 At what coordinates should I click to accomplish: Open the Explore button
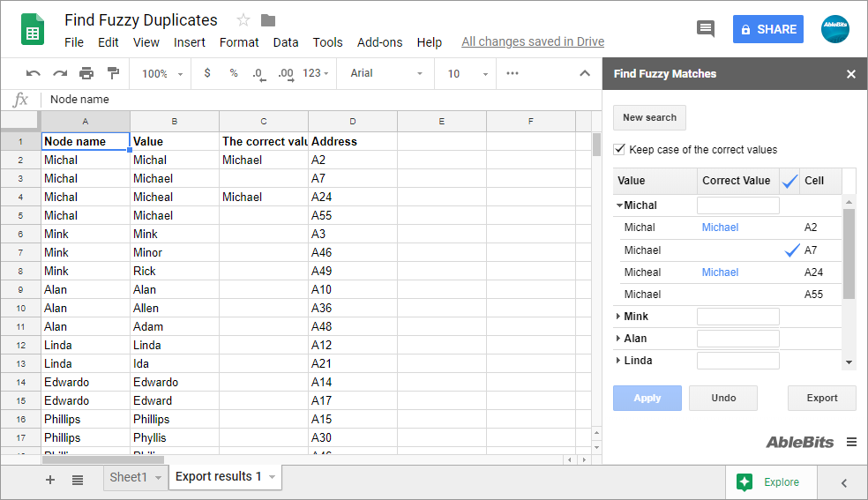[x=770, y=482]
